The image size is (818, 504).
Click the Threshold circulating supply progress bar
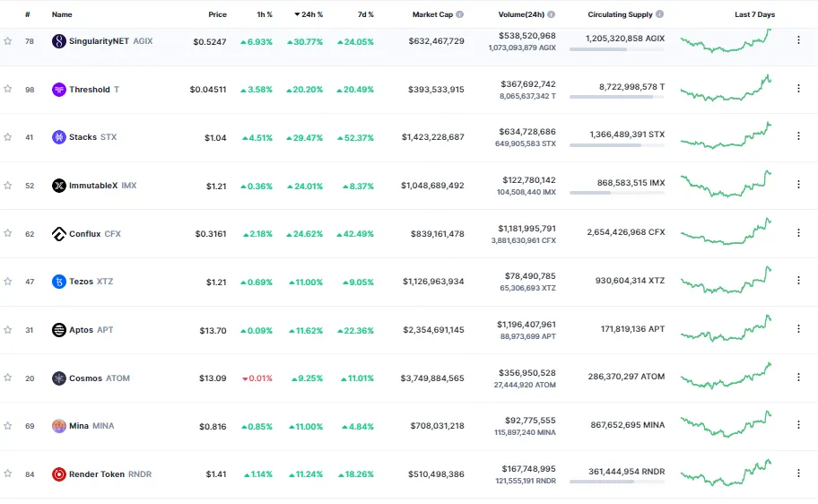617,97
